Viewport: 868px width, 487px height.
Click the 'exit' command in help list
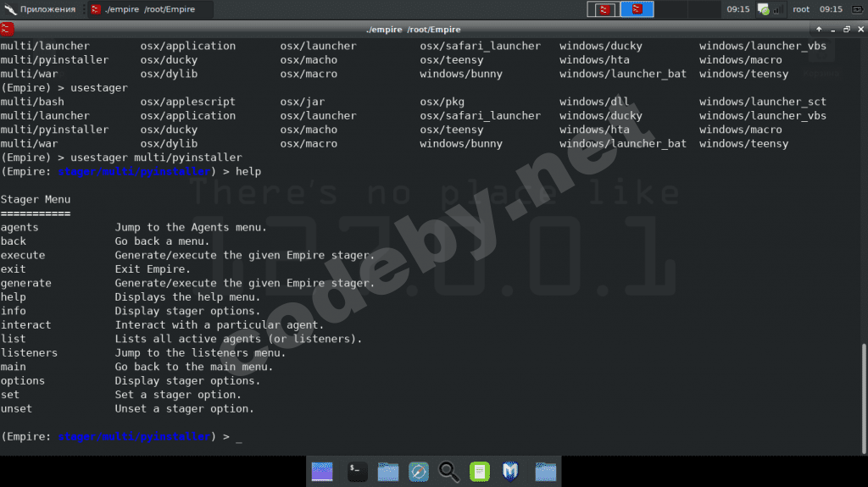tap(14, 269)
